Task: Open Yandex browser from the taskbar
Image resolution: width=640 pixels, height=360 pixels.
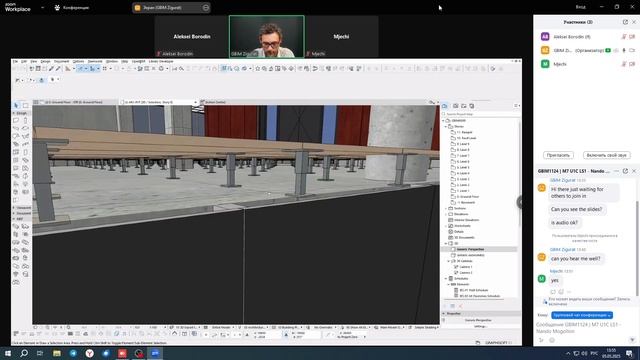Action: 89,353
